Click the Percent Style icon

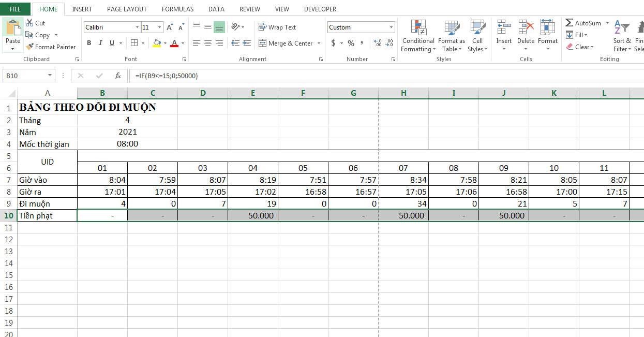(x=351, y=43)
